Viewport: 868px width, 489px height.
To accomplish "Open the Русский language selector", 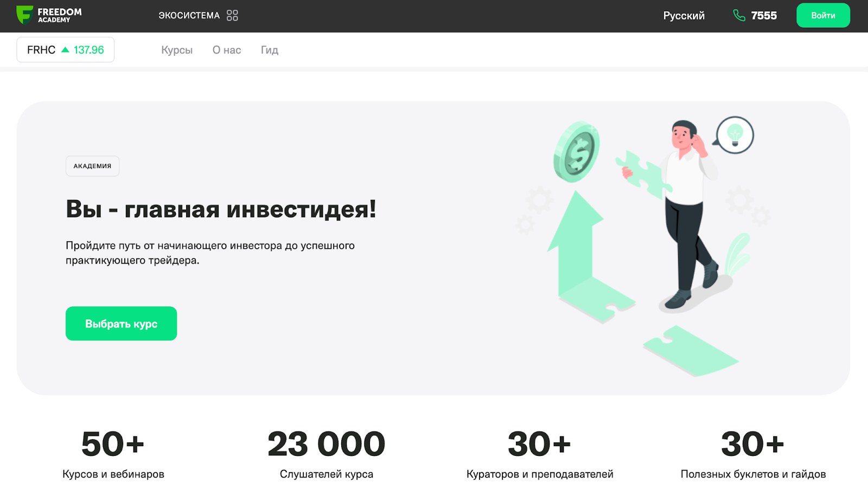I will point(684,16).
